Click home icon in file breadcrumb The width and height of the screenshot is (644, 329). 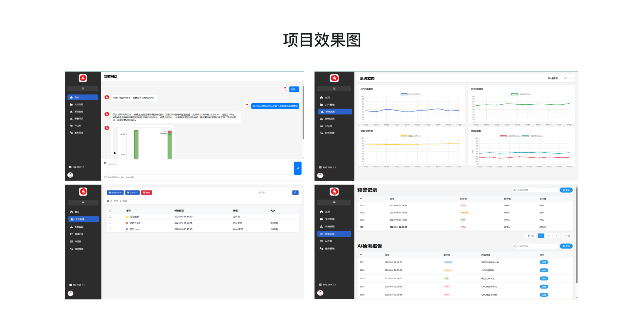pyautogui.click(x=108, y=201)
